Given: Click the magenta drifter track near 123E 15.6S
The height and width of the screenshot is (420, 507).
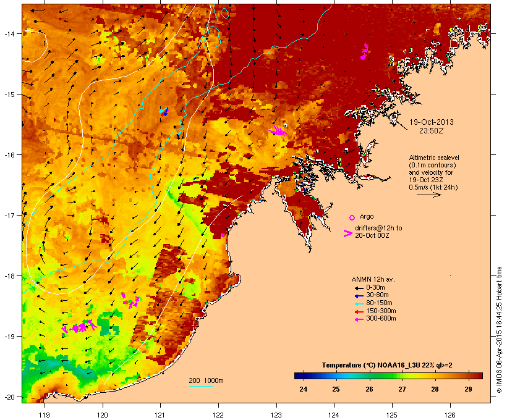Looking at the screenshot, I should pyautogui.click(x=278, y=130).
